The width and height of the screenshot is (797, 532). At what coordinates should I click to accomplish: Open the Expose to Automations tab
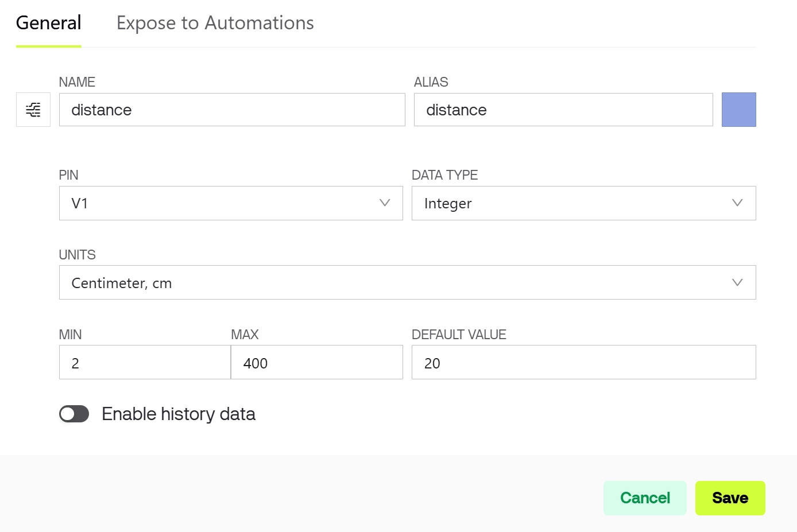click(x=215, y=23)
